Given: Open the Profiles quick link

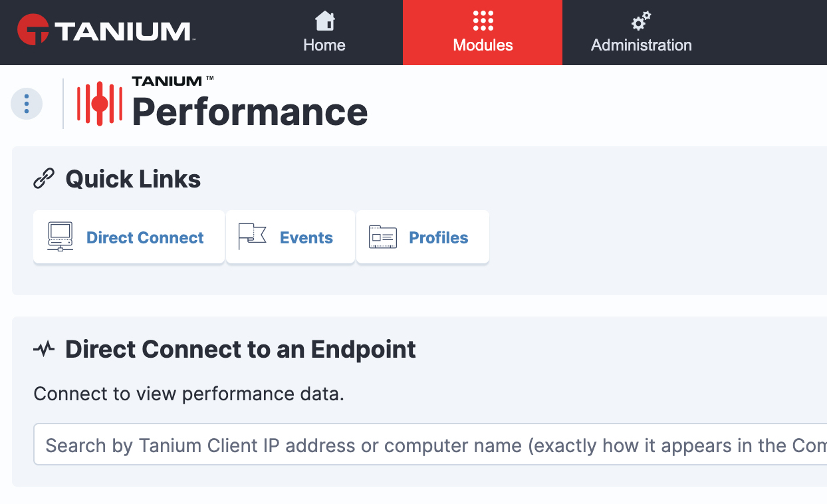Looking at the screenshot, I should click(x=423, y=237).
